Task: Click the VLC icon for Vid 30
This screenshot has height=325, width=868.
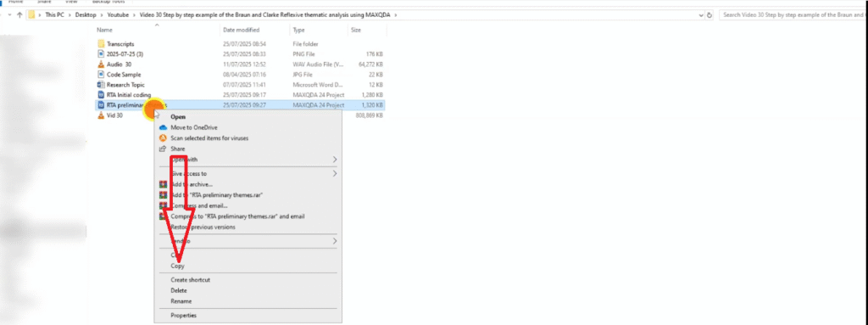Action: click(x=101, y=115)
